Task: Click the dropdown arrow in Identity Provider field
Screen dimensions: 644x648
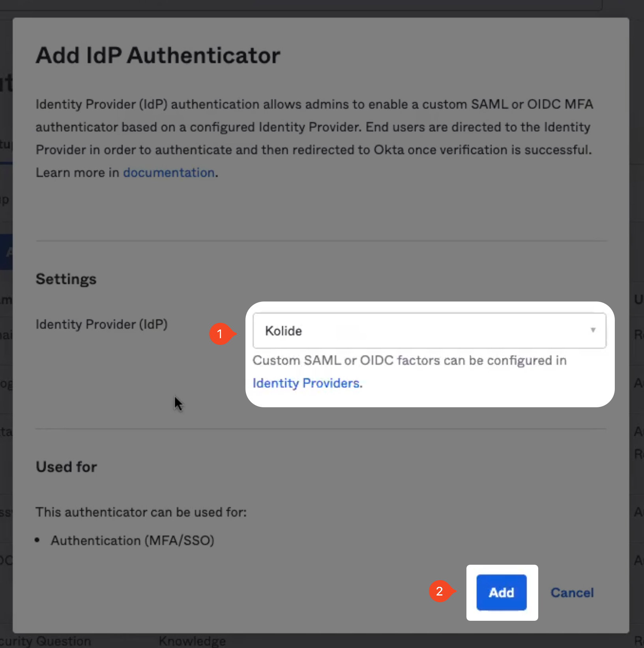Action: coord(593,330)
